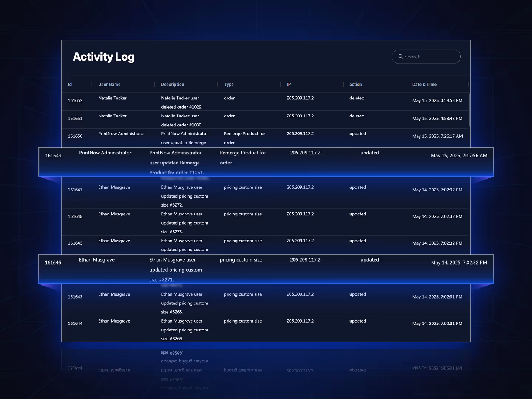Click the IP column header
532x399 pixels.
point(289,84)
